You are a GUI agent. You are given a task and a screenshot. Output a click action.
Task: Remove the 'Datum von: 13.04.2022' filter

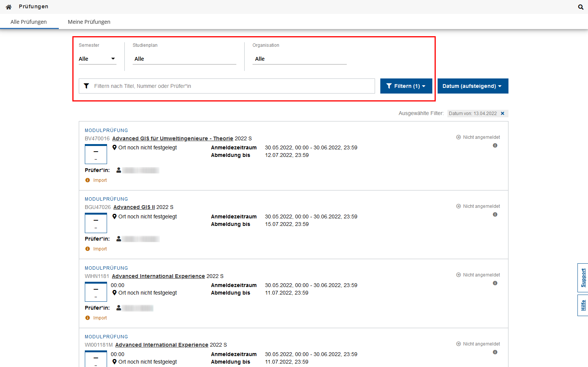502,114
